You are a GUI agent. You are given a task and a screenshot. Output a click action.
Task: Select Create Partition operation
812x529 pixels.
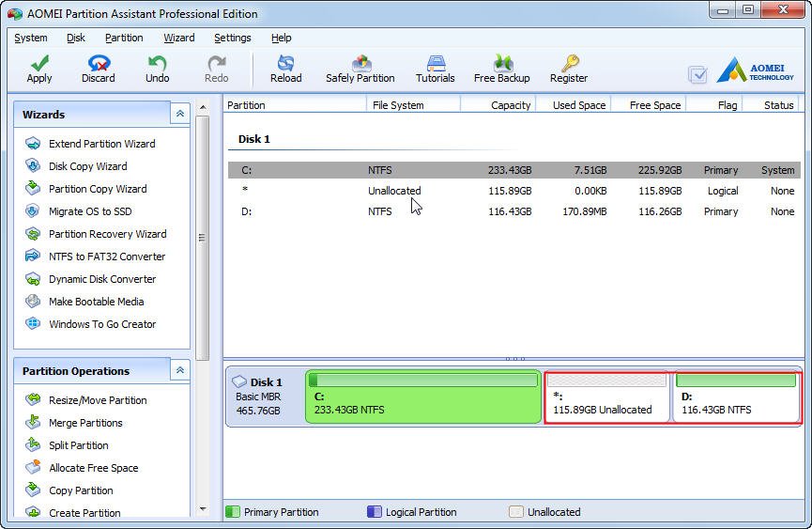coord(73,512)
